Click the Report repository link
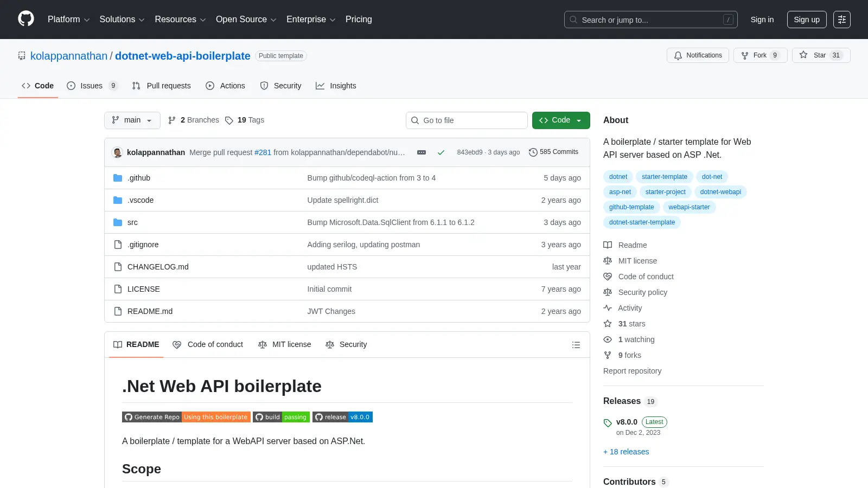This screenshot has height=488, width=868. coord(632,371)
